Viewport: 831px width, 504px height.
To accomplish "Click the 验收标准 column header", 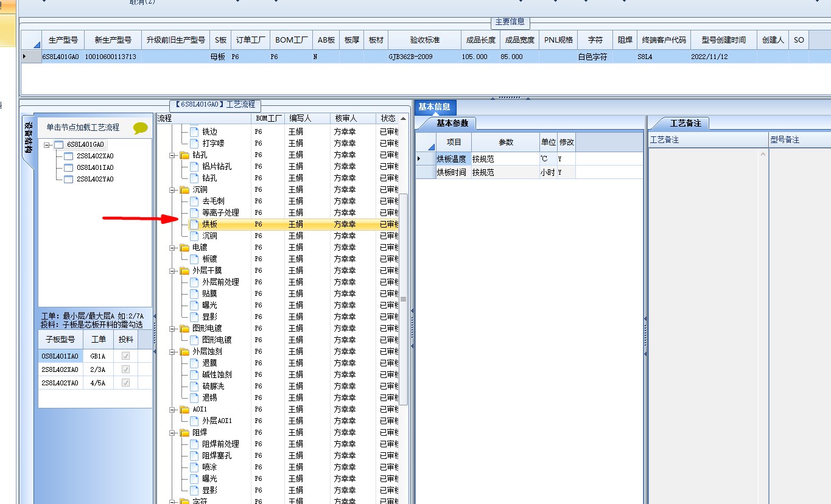I will (x=424, y=40).
